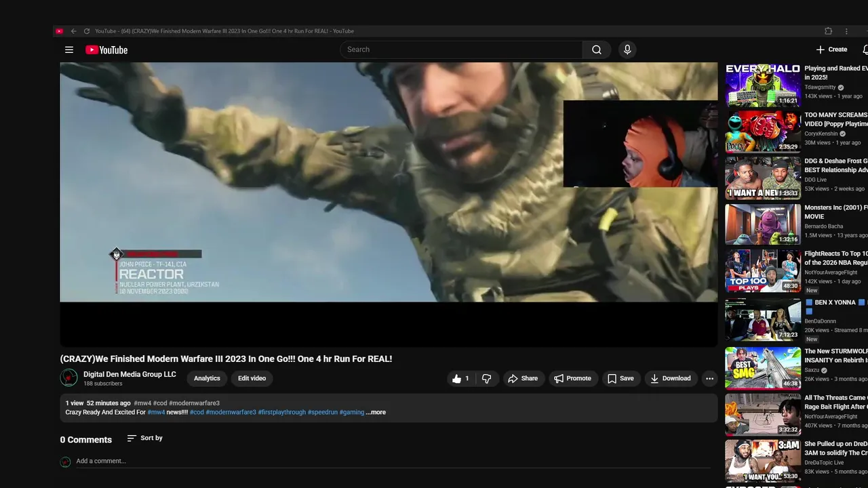Viewport: 868px width, 488px height.
Task: Open #modernwarfare3 hashtag link in description
Action: click(x=231, y=412)
